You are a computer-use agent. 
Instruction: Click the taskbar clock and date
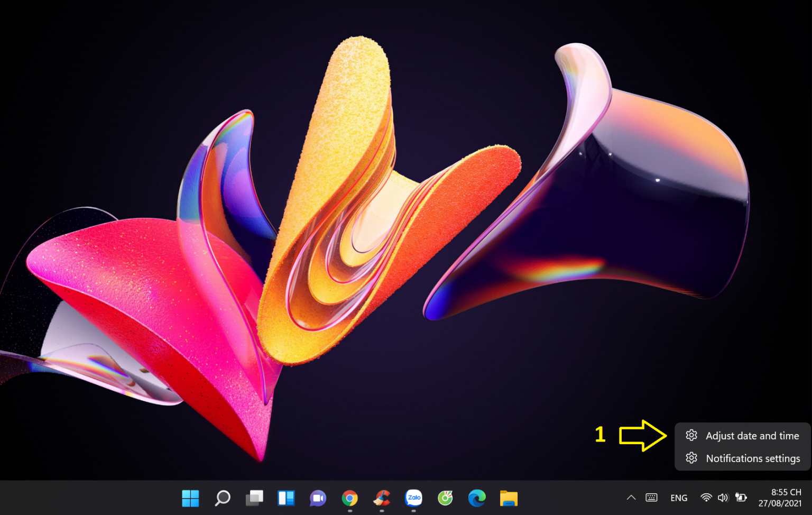tap(780, 498)
